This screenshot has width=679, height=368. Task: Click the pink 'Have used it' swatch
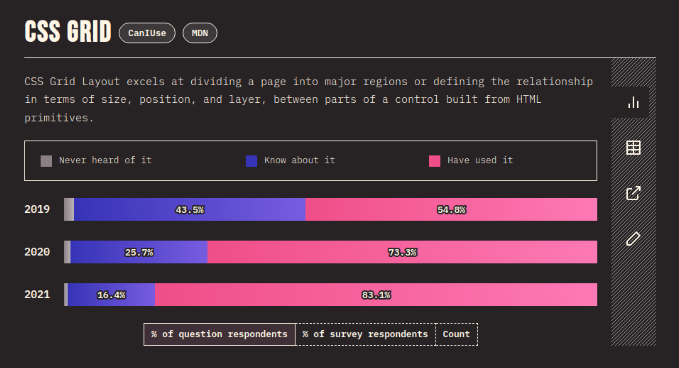434,161
